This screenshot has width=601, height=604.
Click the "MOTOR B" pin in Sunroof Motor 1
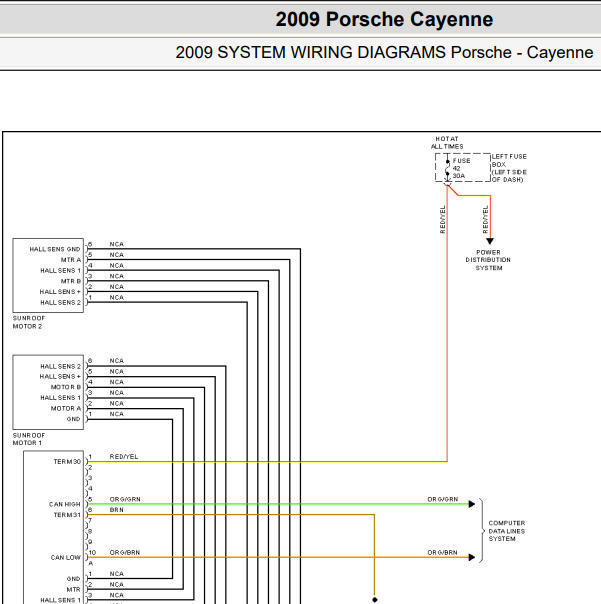(65, 387)
